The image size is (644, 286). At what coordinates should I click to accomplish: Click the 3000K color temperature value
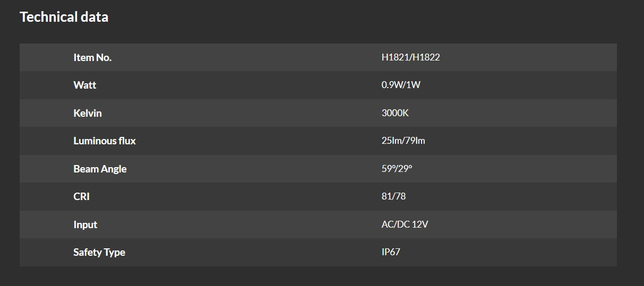point(395,113)
